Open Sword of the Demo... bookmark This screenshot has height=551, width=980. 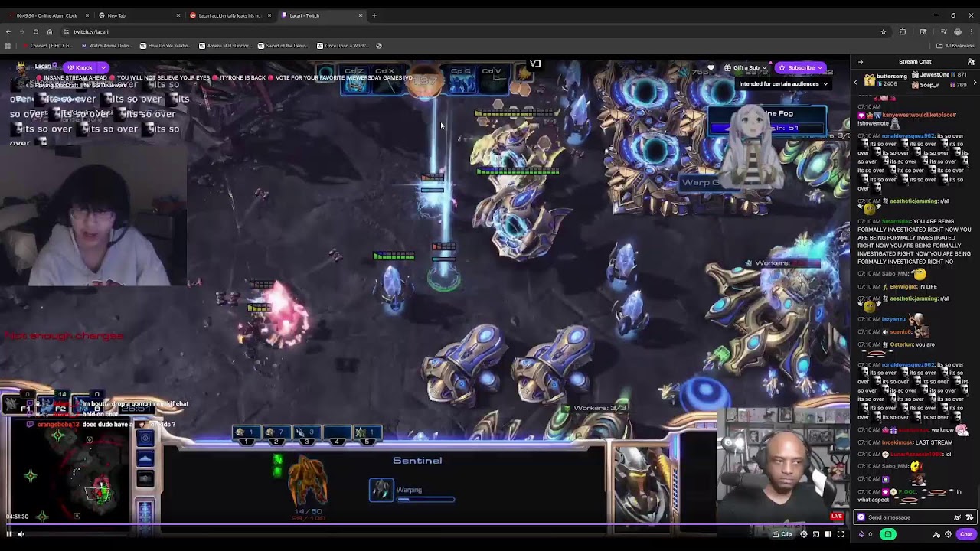(283, 46)
